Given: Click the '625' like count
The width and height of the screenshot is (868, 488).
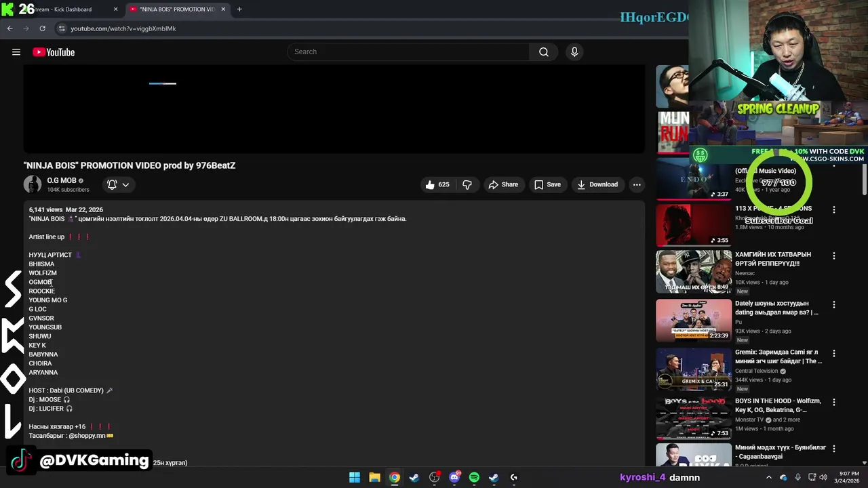Looking at the screenshot, I should tap(443, 184).
